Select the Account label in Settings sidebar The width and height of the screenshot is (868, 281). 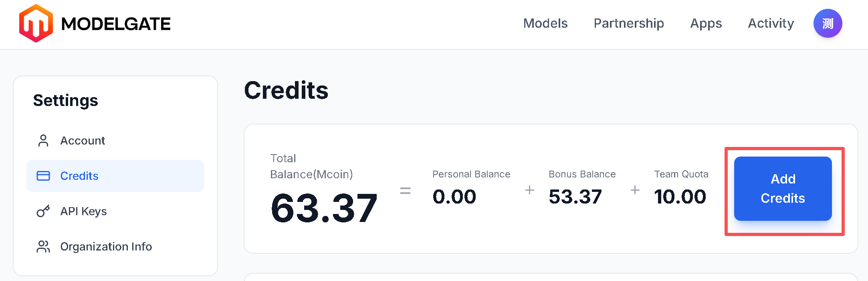[x=83, y=140]
